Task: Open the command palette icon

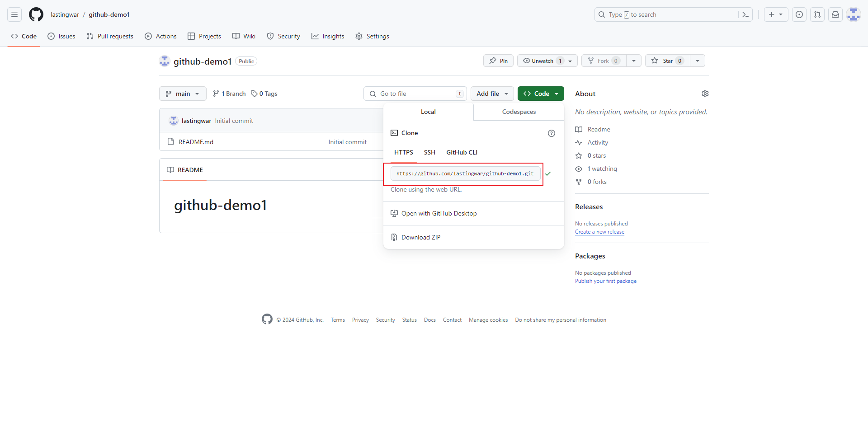Action: (745, 14)
